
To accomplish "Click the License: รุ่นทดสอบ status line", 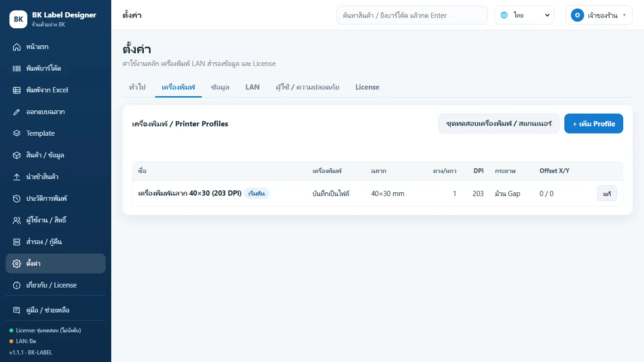I will [x=45, y=330].
